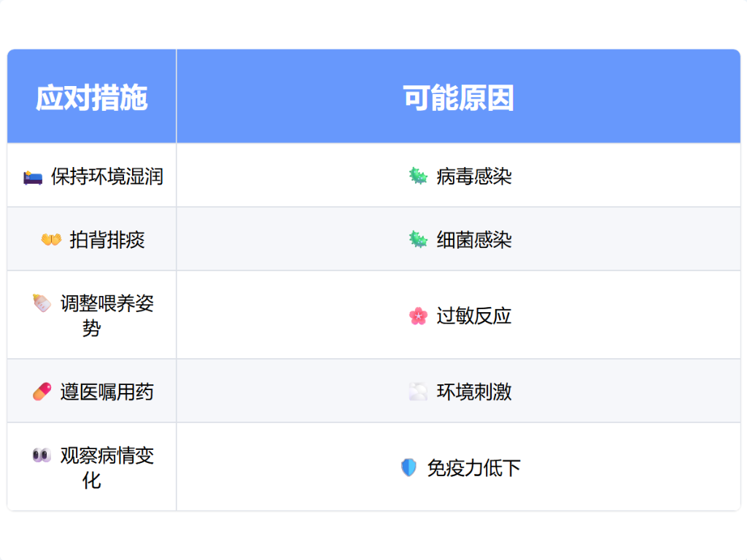Click the microbe icon beside 病毒感染

point(418,176)
